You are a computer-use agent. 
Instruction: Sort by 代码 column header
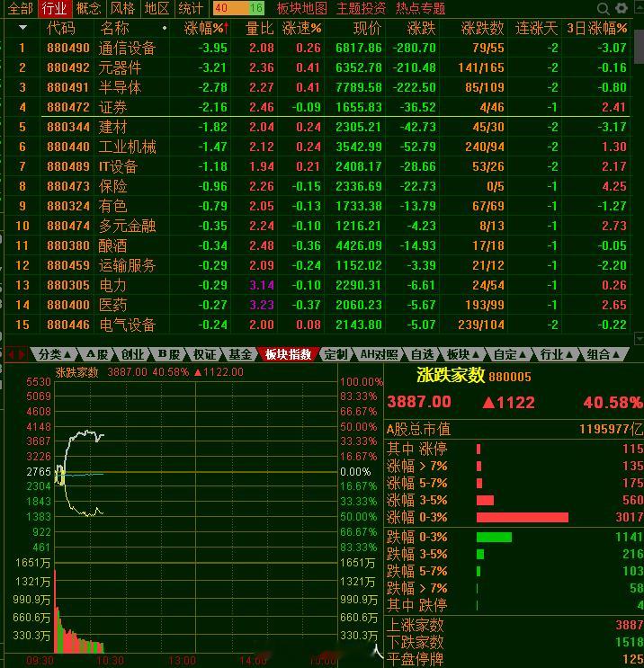[60, 29]
